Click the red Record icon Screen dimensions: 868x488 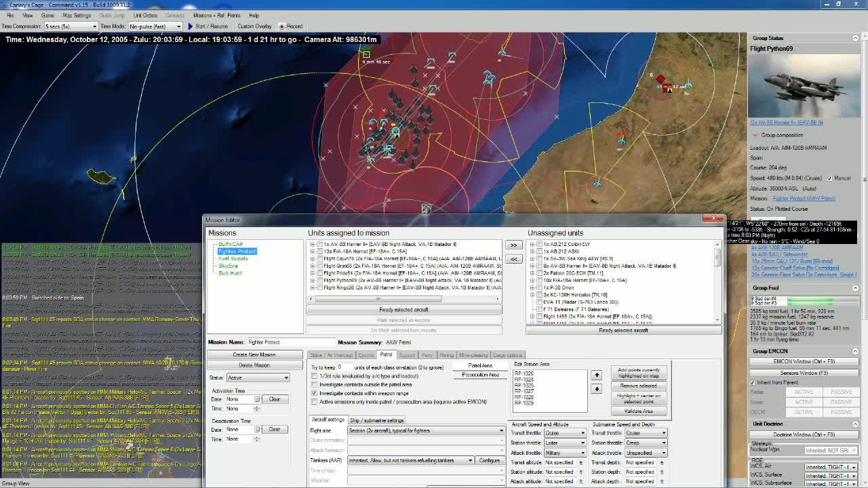(283, 26)
